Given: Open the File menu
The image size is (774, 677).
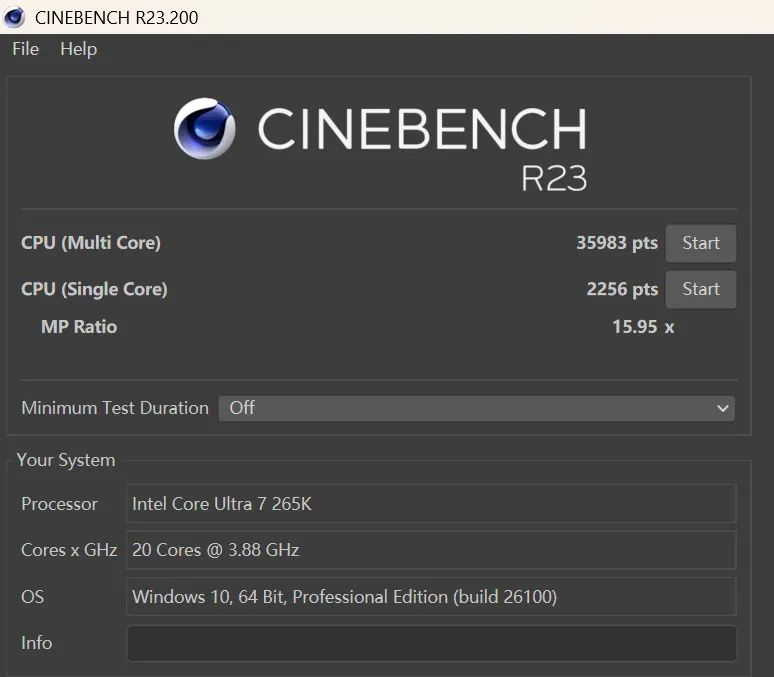Looking at the screenshot, I should (26, 49).
